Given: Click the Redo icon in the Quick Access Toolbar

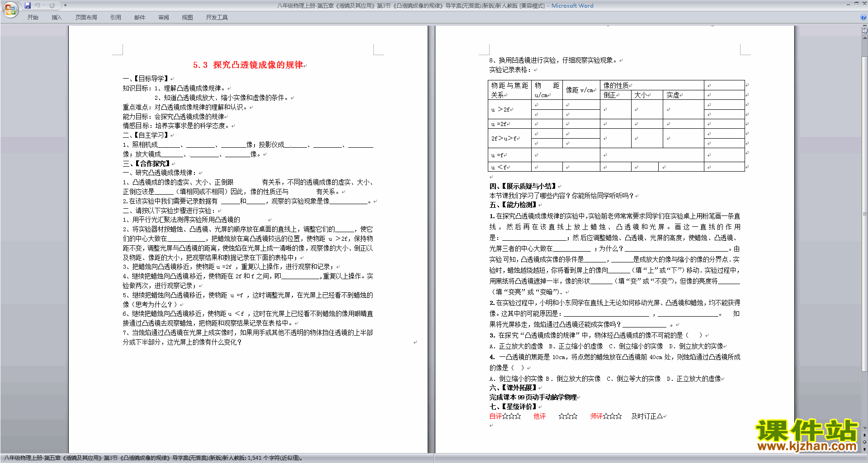Looking at the screenshot, I should [x=52, y=5].
